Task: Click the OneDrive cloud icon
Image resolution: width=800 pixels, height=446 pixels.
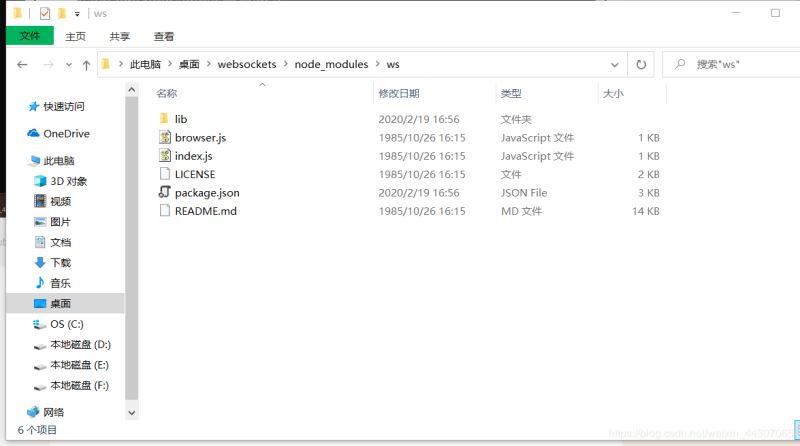Action: pos(33,134)
